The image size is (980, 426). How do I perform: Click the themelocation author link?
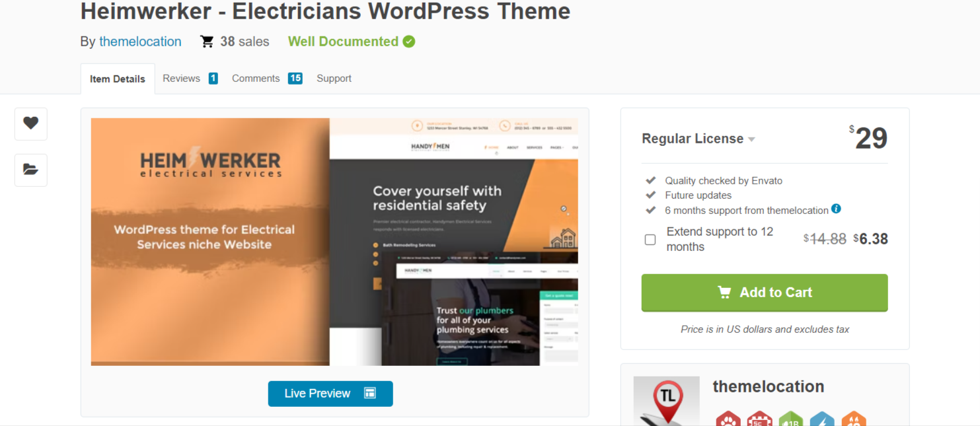(140, 41)
